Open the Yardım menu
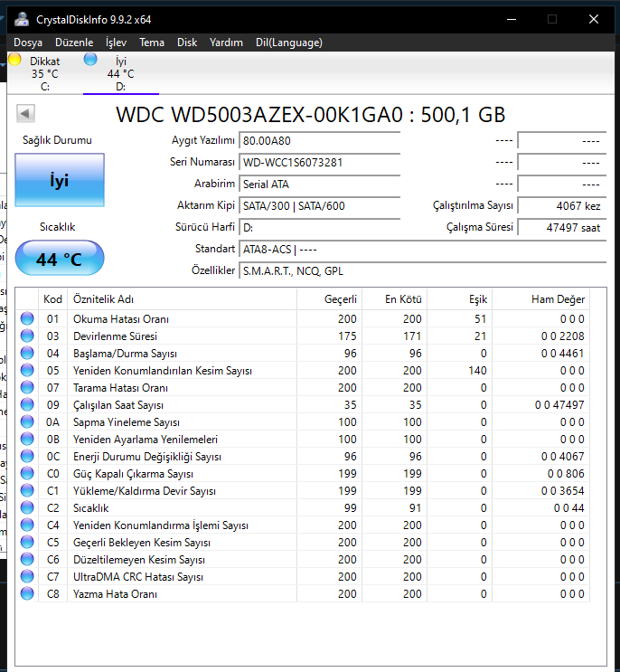The width and height of the screenshot is (620, 672). click(226, 43)
